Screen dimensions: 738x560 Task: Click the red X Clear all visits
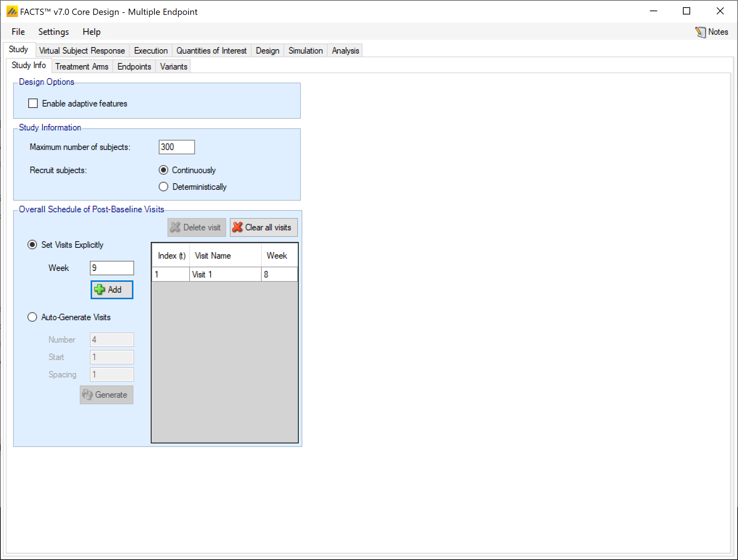(264, 227)
